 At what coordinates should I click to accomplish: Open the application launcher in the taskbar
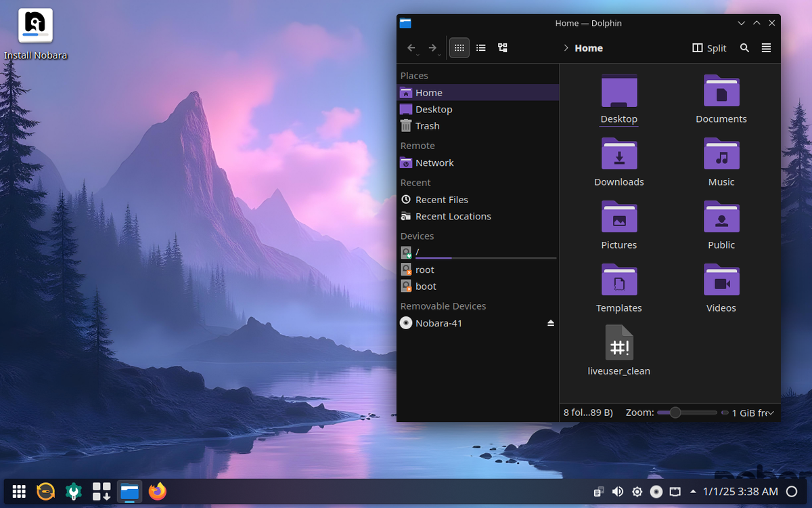18,491
